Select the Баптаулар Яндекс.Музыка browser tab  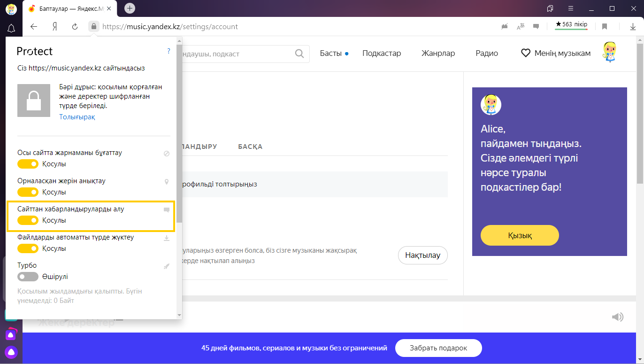(x=71, y=8)
